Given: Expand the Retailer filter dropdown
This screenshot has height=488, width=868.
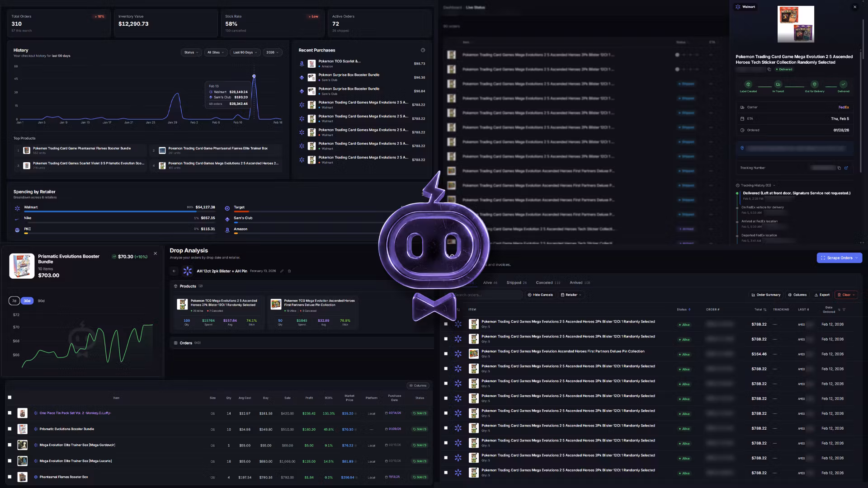Looking at the screenshot, I should (x=571, y=295).
